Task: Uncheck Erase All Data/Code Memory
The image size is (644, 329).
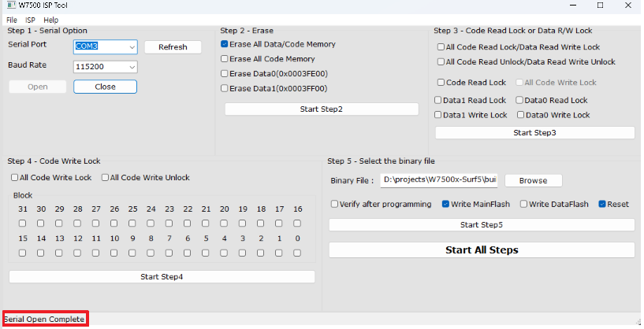Action: point(224,44)
